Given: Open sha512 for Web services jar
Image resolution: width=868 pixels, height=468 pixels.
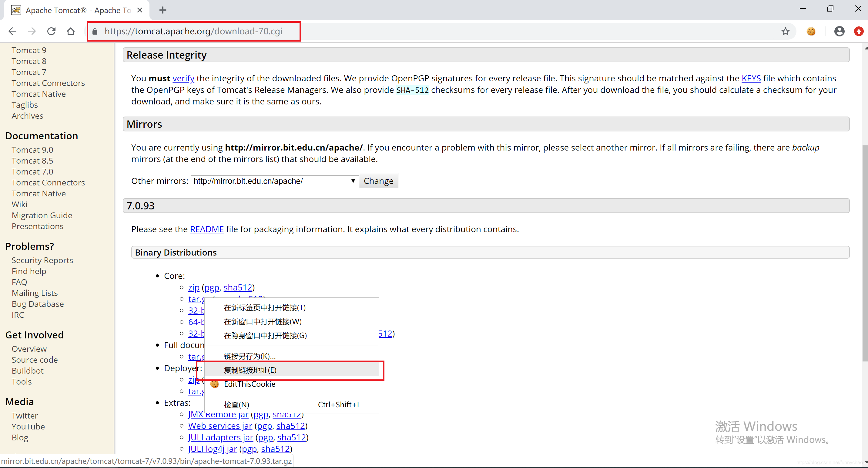Looking at the screenshot, I should point(290,426).
